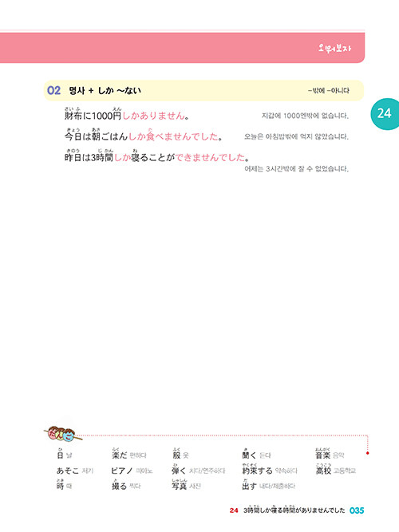
Task: Click the sentence starting with 昨日は3時間
Action: 156,156
